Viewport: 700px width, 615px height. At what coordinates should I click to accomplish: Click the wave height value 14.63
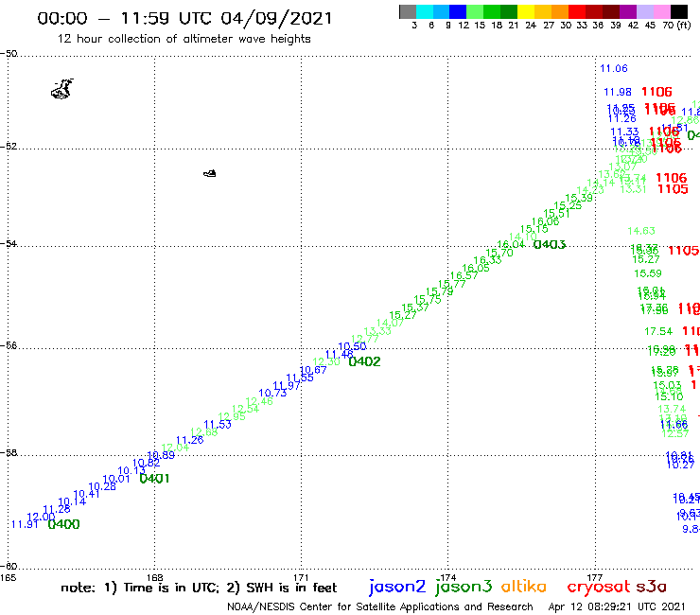pyautogui.click(x=641, y=231)
